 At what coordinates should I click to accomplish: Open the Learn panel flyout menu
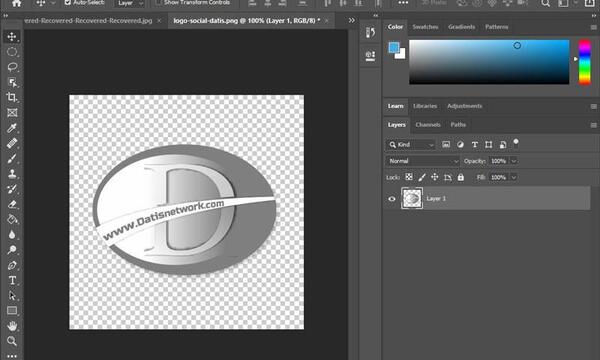click(x=593, y=106)
